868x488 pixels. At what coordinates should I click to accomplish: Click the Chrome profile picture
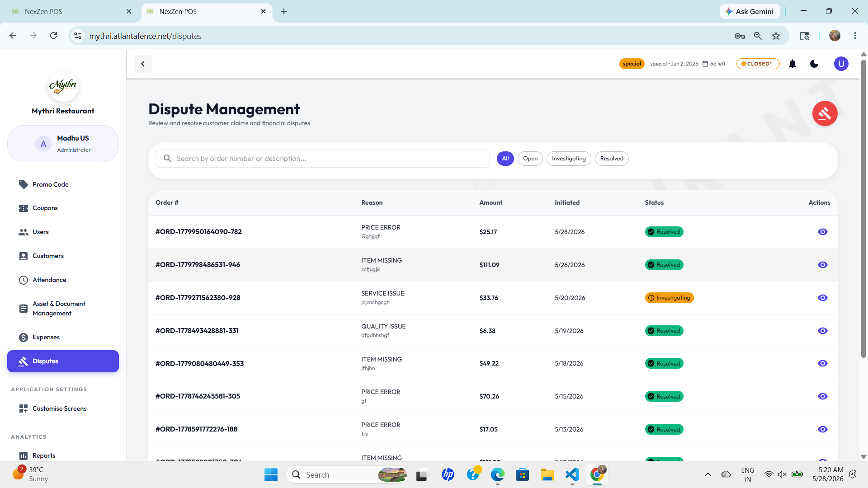tap(835, 36)
